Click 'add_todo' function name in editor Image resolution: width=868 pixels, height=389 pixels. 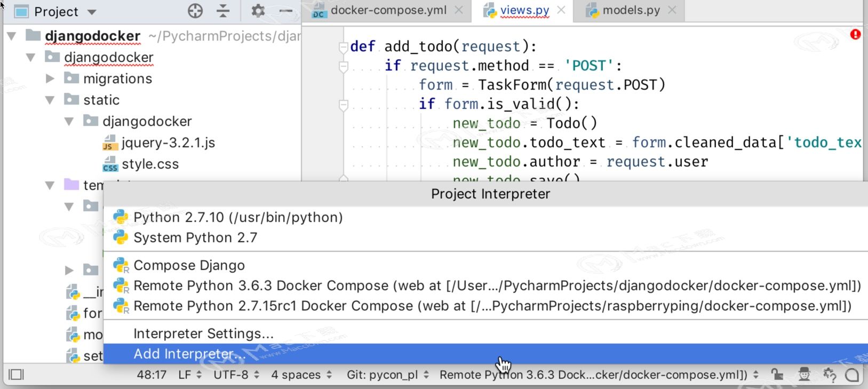418,46
